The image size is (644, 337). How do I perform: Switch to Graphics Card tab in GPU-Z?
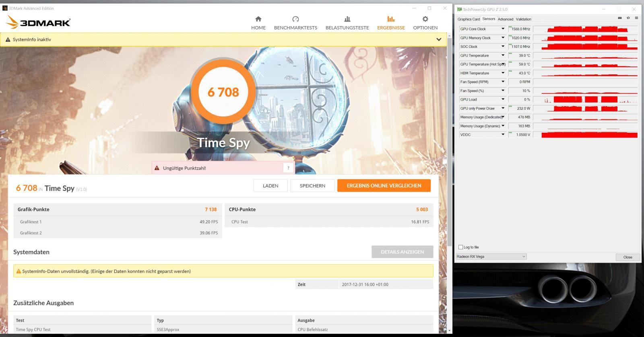(x=469, y=19)
